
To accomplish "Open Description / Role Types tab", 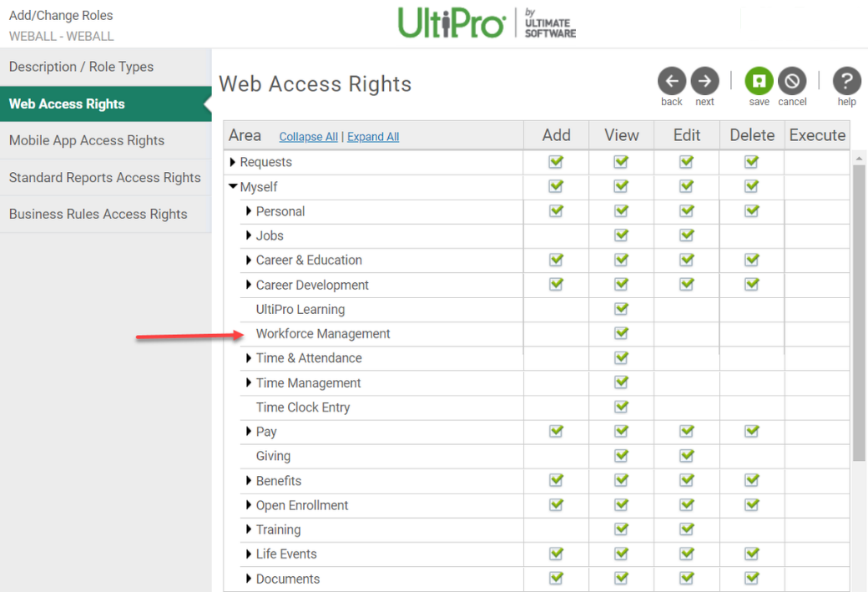I will click(x=81, y=67).
